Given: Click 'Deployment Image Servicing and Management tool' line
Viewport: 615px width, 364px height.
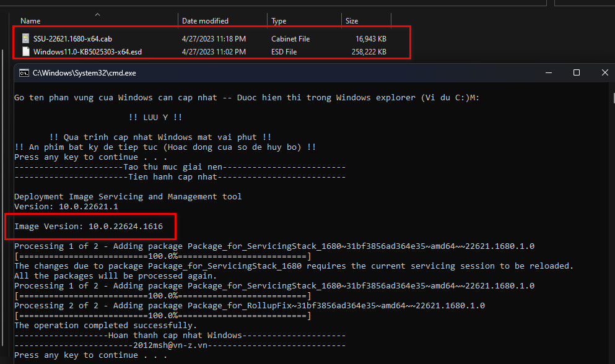Looking at the screenshot, I should coord(128,196).
